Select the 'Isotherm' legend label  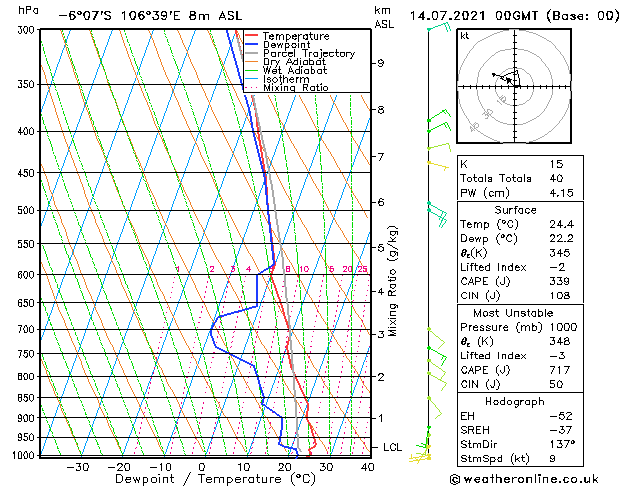(286, 79)
